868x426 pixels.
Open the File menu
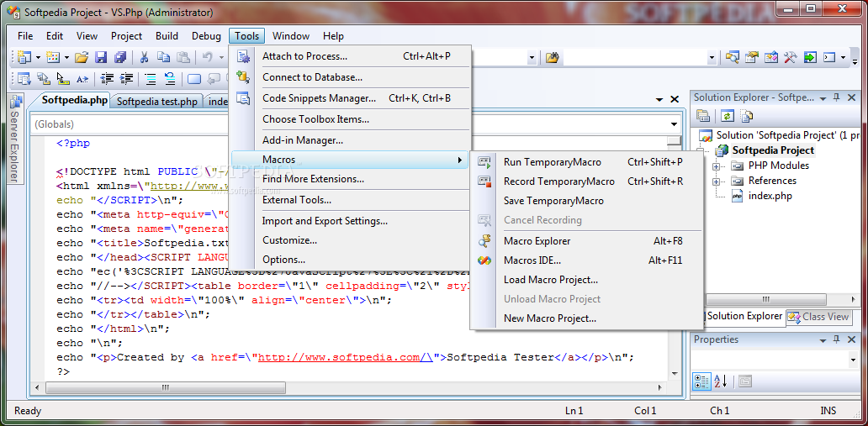pos(25,36)
